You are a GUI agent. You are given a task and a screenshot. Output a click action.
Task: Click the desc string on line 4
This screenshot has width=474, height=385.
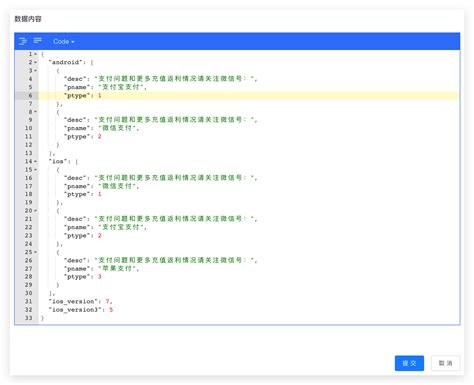click(x=174, y=79)
